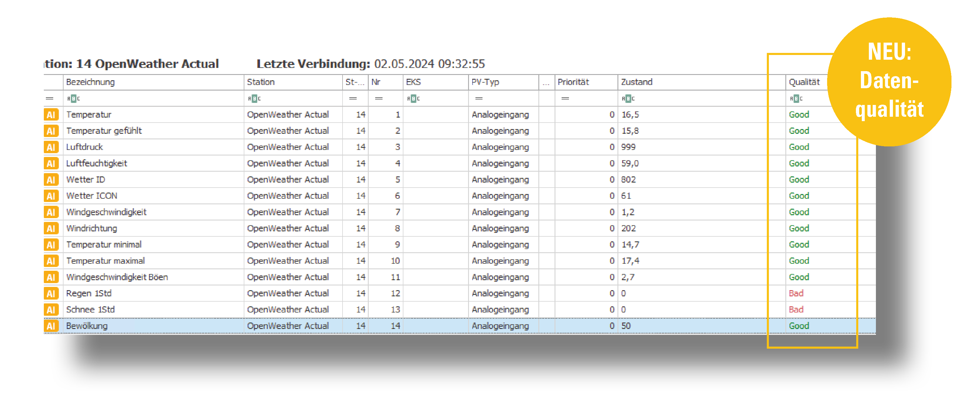
Task: Select the 'Wetter ICON' row name
Action: 92,196
